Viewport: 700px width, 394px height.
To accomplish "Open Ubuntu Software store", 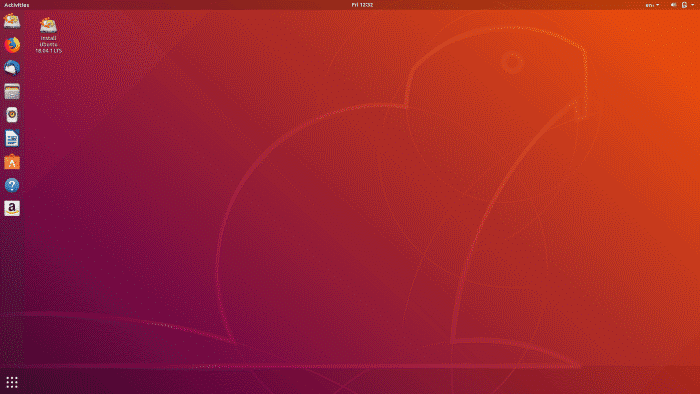I will [x=12, y=162].
